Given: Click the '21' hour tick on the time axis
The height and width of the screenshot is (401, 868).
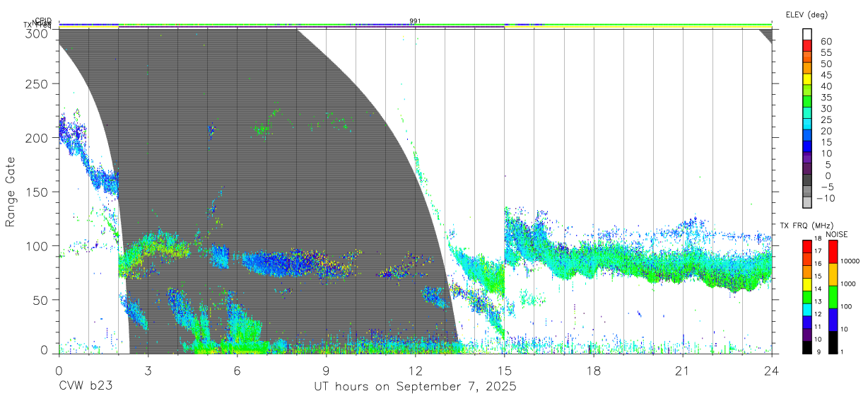Looking at the screenshot, I should pyautogui.click(x=682, y=370).
